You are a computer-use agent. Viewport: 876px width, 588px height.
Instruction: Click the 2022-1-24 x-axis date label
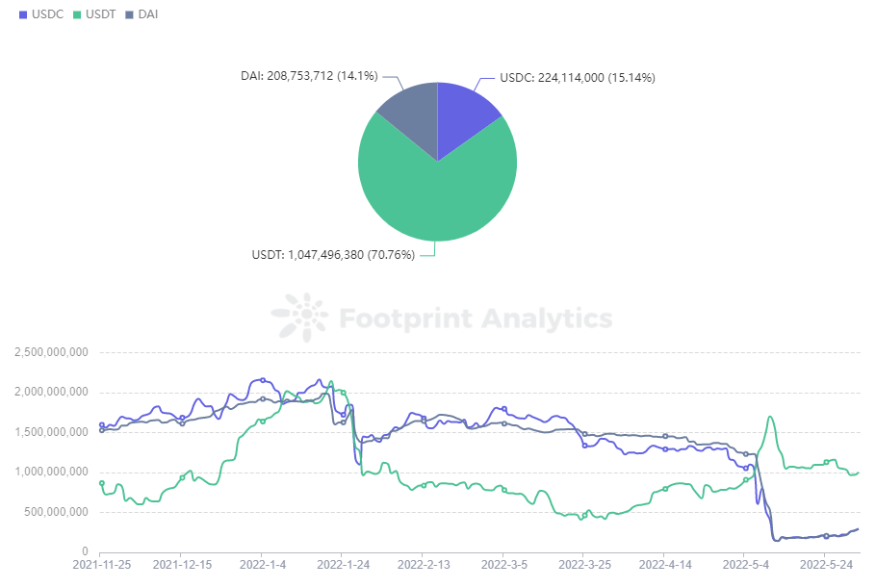tap(344, 565)
